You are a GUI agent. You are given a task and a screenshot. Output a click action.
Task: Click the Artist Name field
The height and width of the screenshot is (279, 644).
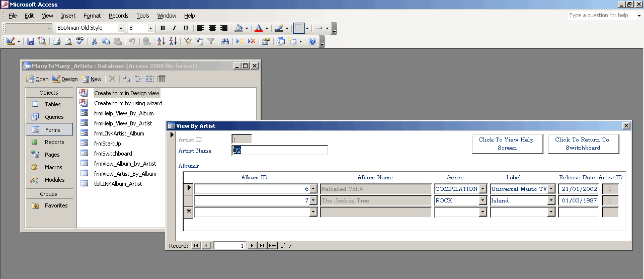pos(279,151)
